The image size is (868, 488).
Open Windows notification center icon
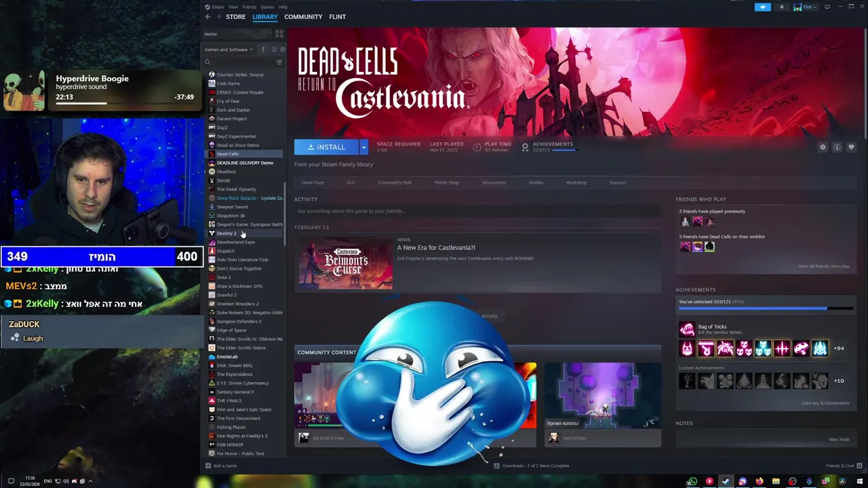click(11, 481)
